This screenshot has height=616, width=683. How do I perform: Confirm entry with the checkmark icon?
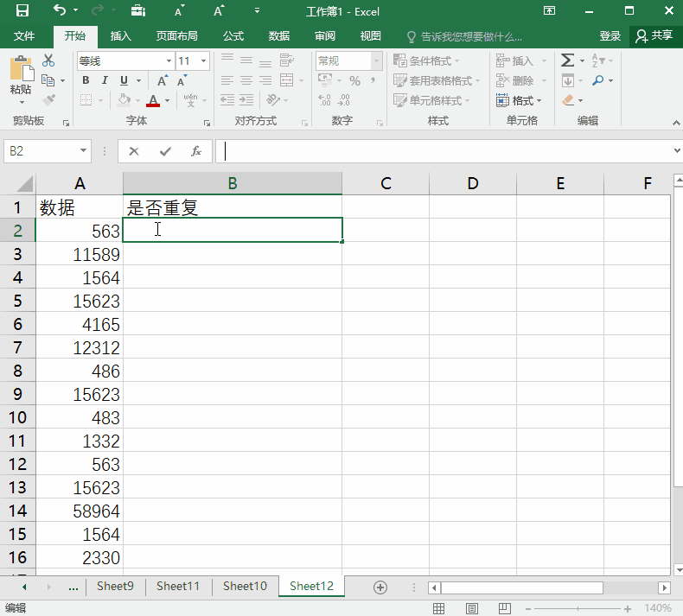coord(165,151)
